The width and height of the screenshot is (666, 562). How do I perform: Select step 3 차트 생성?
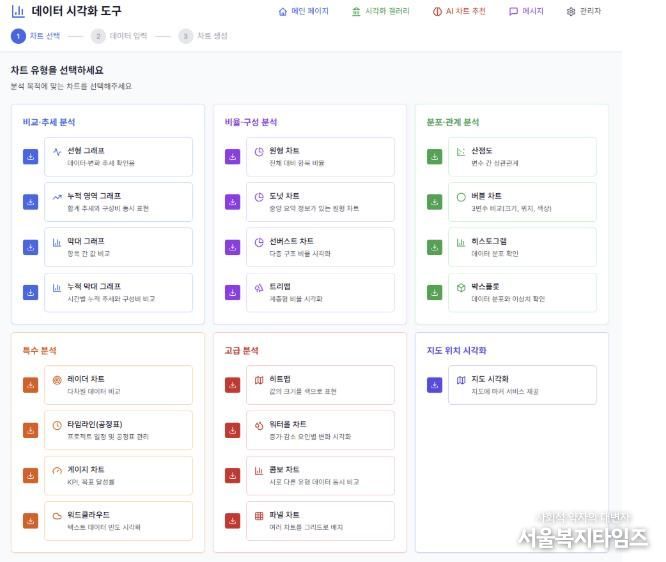[203, 36]
